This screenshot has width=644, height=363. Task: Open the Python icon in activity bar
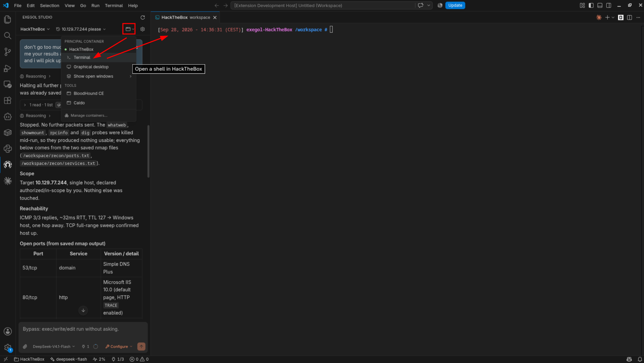[x=7, y=149]
